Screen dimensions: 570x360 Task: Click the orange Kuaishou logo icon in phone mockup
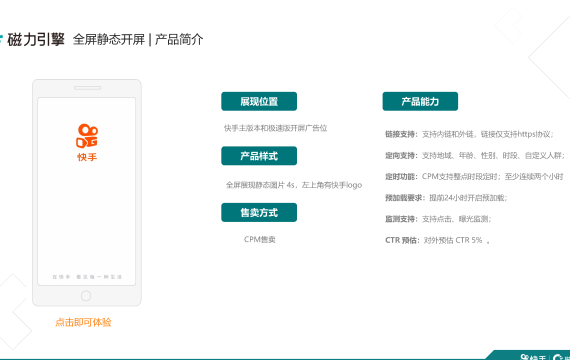[87, 136]
